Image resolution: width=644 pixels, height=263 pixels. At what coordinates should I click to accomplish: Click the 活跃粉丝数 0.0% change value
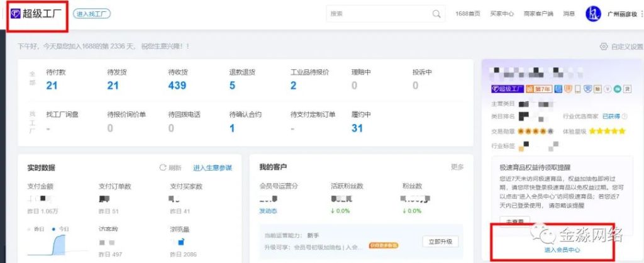340,211
